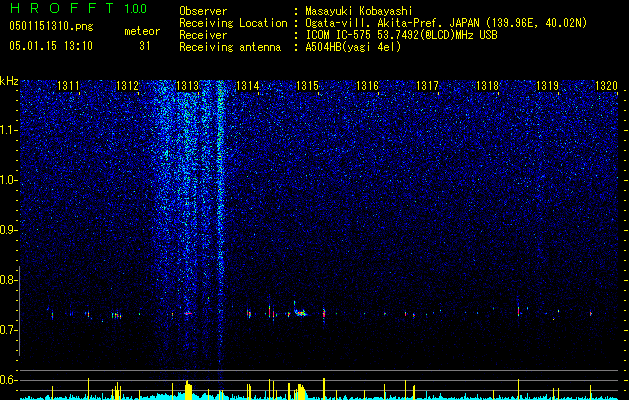This screenshot has width=629, height=400.
Task: Click the 1311 time marker
Action: [x=69, y=85]
